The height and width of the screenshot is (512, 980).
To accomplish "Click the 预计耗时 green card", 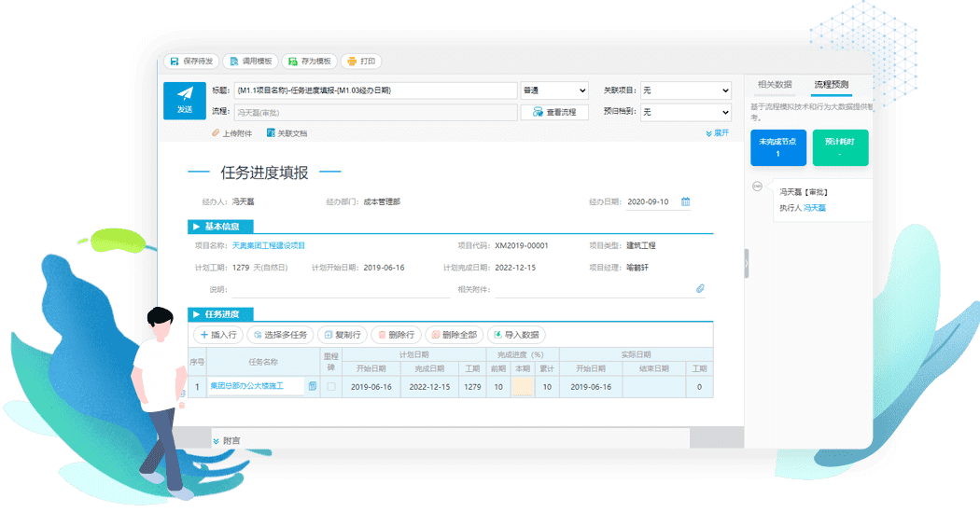I will [x=840, y=148].
